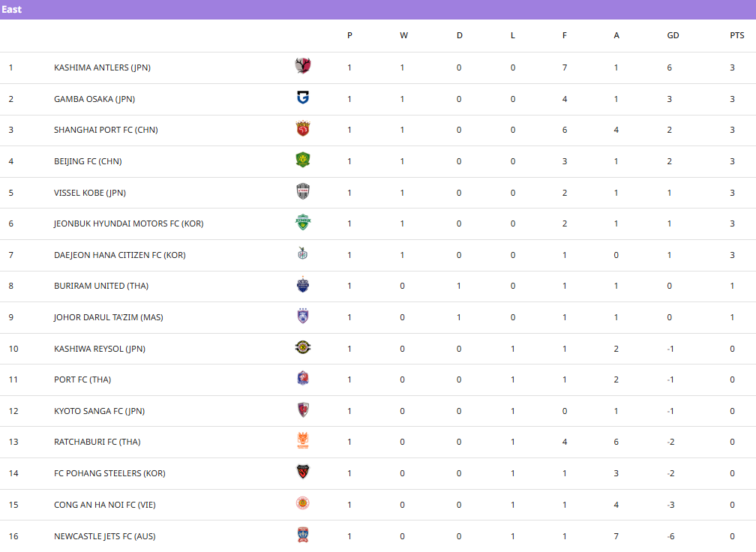This screenshot has height=552, width=756.
Task: Open the Shanghai Port FC (CHN) name
Action: click(x=106, y=130)
